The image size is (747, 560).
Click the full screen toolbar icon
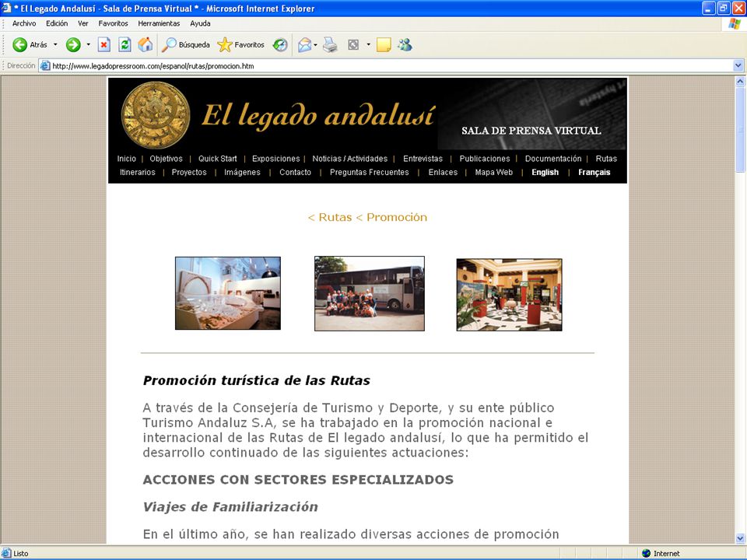coord(353,45)
